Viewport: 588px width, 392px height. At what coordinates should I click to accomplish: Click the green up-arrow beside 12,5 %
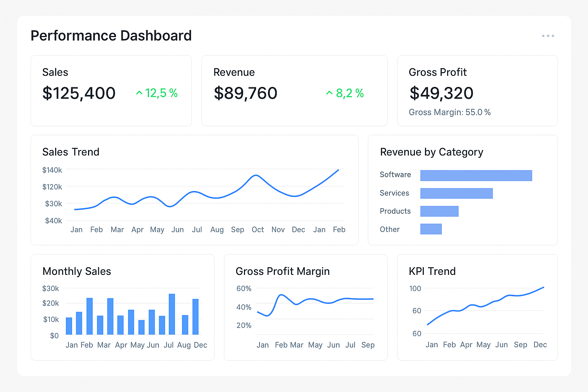[139, 93]
